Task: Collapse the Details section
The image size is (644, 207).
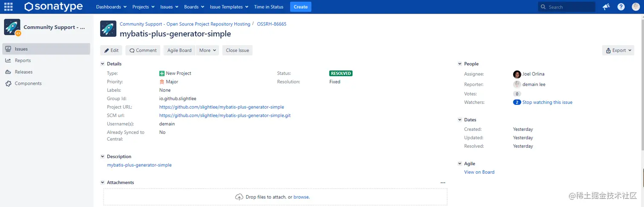Action: (x=102, y=64)
